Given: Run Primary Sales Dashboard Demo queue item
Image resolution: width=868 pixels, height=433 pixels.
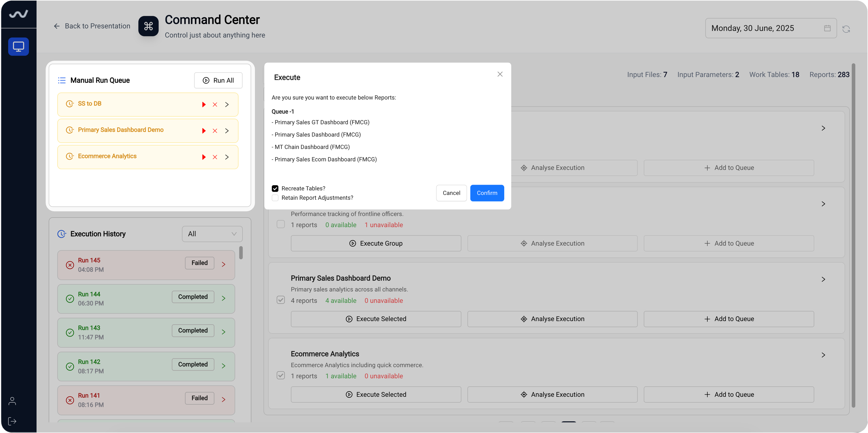Looking at the screenshot, I should click(204, 131).
